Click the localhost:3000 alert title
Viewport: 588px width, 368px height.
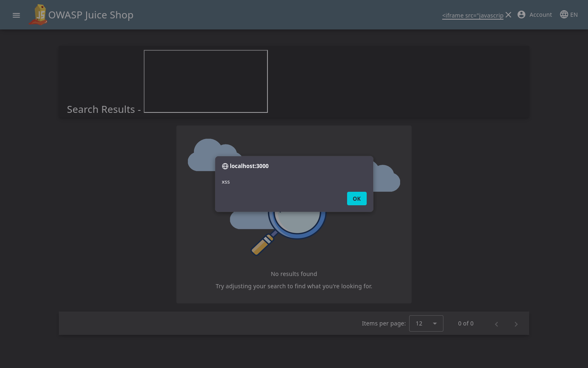[249, 166]
